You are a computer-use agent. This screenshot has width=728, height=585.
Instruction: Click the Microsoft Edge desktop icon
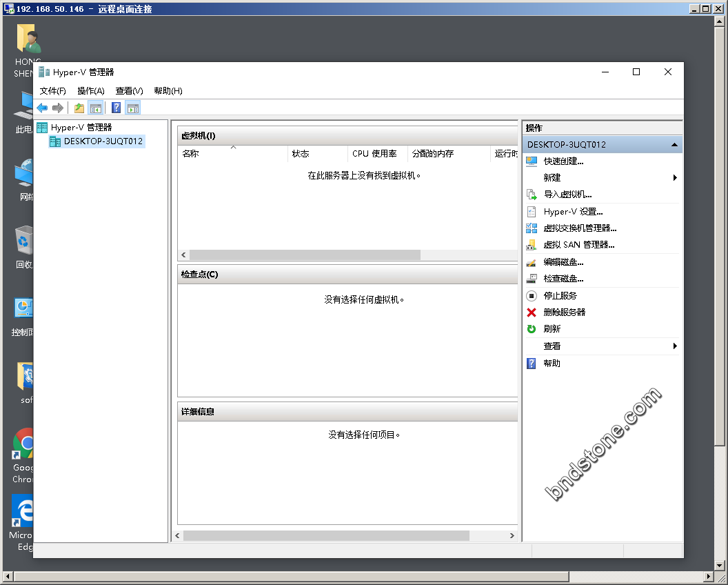pyautogui.click(x=23, y=510)
